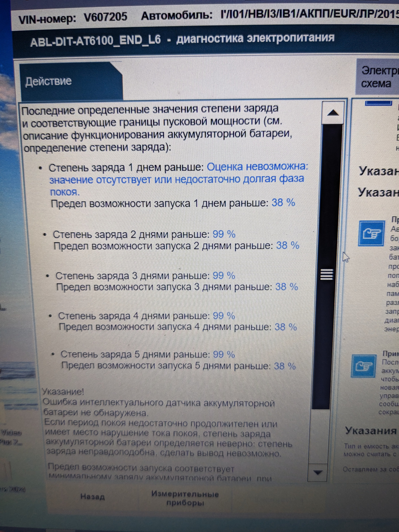Click the scroll-down arrow in the text panel
This screenshot has width=399, height=532.
[318, 472]
